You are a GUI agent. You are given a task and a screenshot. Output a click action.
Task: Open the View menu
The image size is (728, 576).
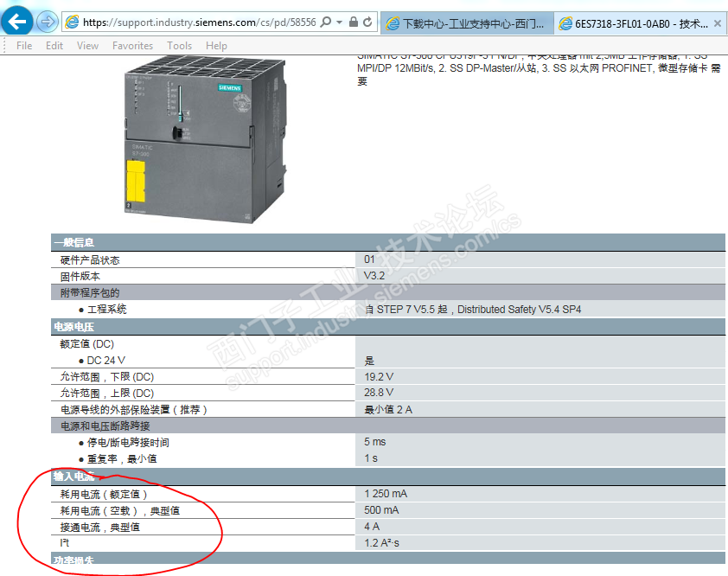tap(87, 46)
